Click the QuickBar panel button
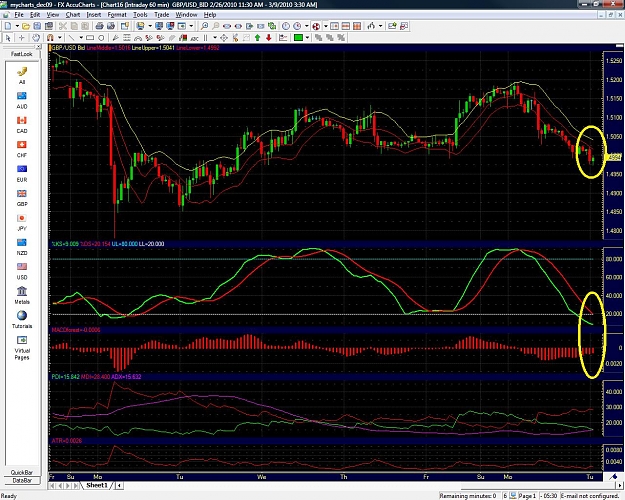625x500 pixels. pyautogui.click(x=22, y=472)
